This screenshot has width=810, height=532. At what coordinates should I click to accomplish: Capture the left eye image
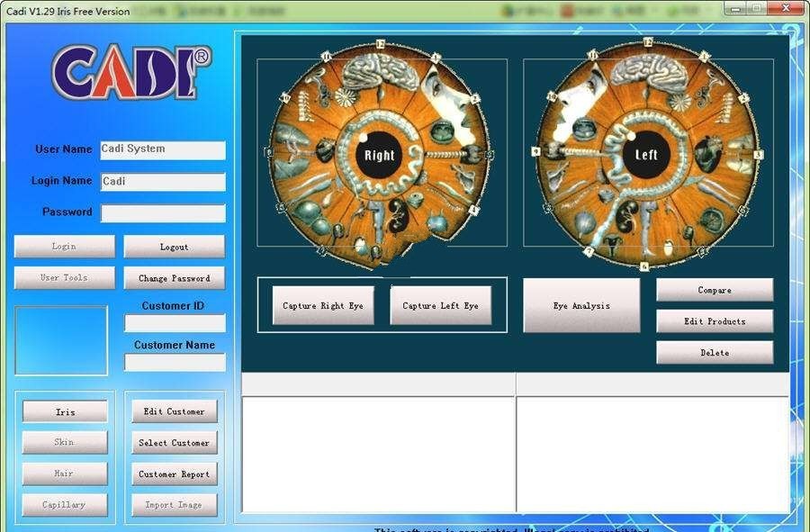click(x=441, y=305)
